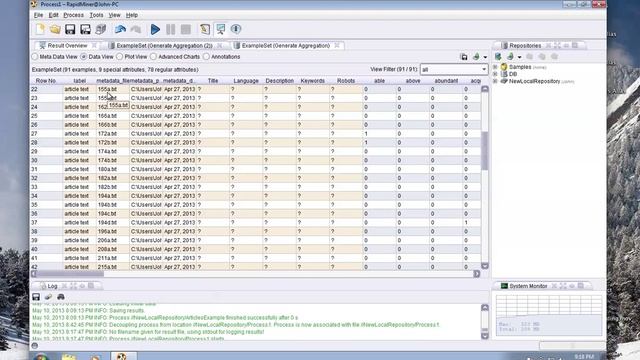Viewport: 640px width, 360px height.
Task: Click the green second icon in Repositories toolbar
Action: (510, 57)
